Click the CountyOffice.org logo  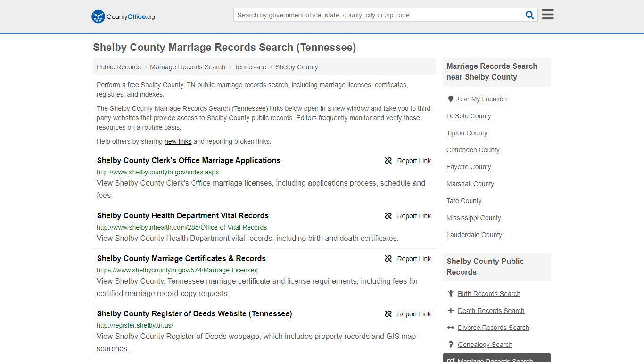coord(123,16)
